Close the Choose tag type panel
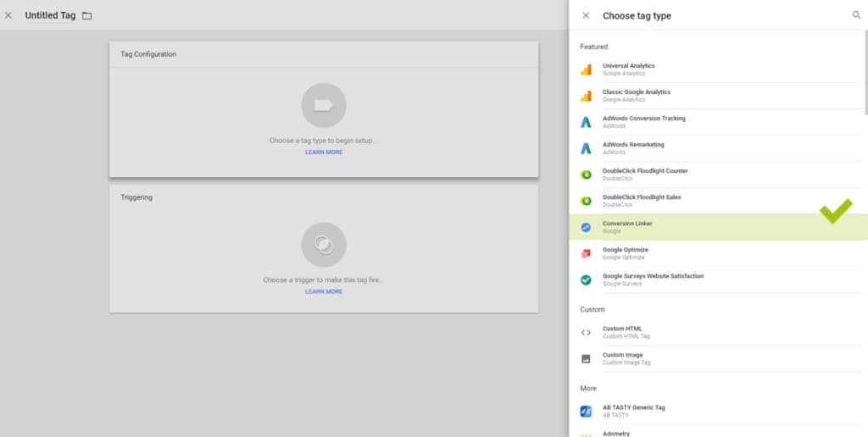Image resolution: width=868 pixels, height=437 pixels. pos(586,15)
